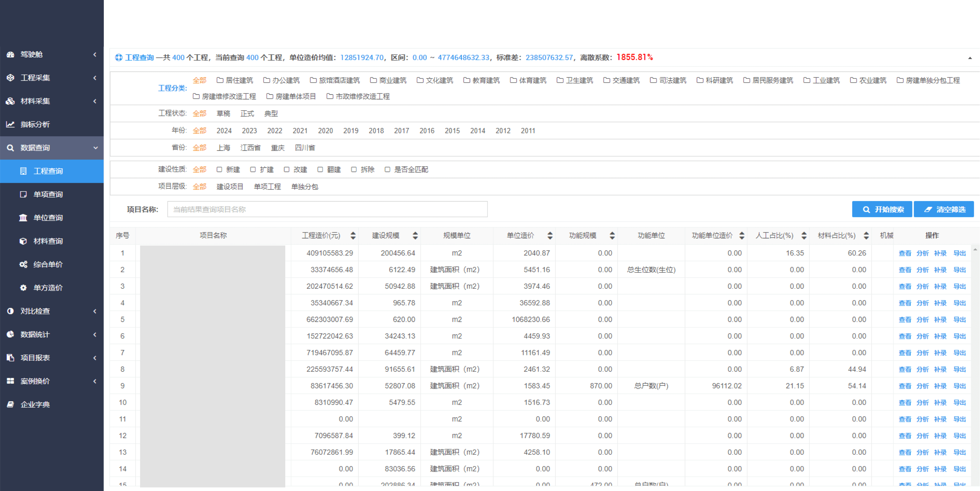The image size is (980, 491).
Task: Click the 项目报表 document icon
Action: 10,358
